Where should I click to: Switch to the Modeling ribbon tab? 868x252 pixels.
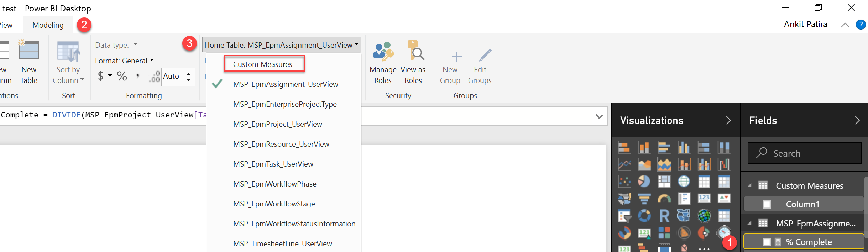point(48,25)
